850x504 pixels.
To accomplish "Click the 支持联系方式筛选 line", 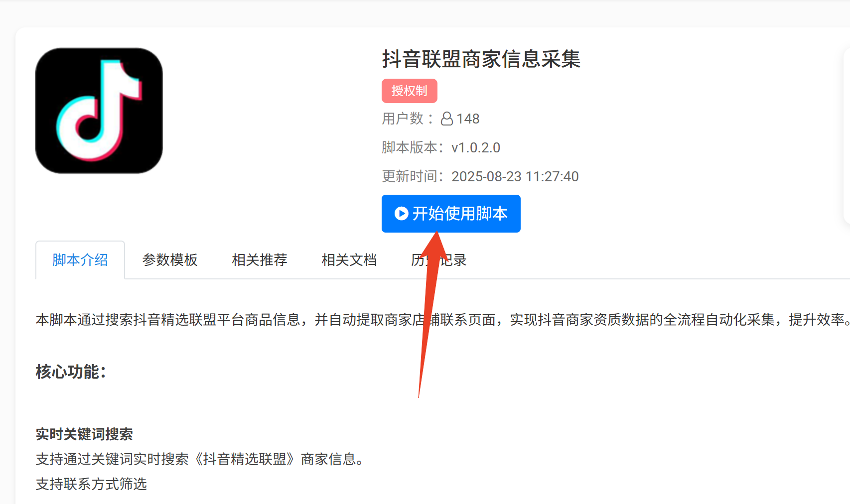I will click(91, 484).
